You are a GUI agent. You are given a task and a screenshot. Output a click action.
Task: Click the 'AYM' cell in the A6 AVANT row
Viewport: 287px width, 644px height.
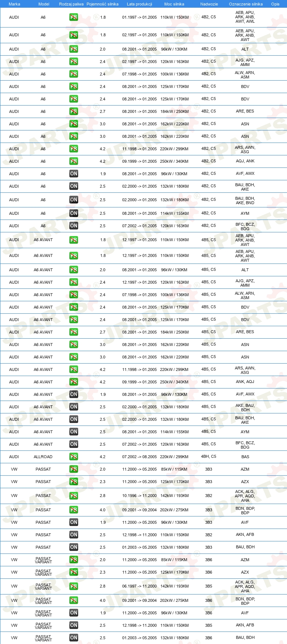245,432
